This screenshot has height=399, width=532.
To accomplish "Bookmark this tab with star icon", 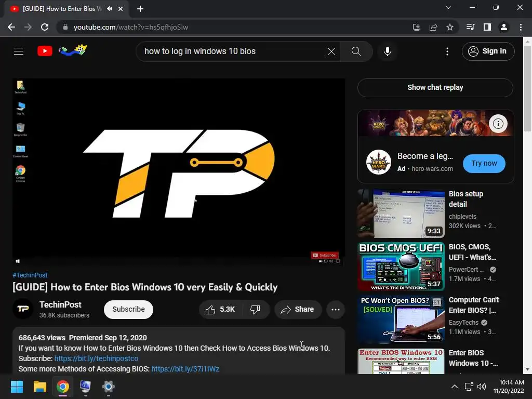I will [x=449, y=27].
